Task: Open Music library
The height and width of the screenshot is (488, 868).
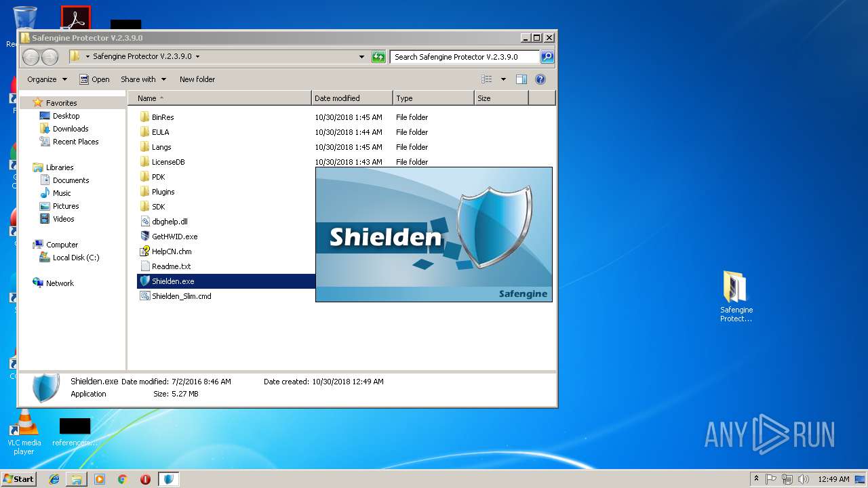Action: pyautogui.click(x=62, y=193)
